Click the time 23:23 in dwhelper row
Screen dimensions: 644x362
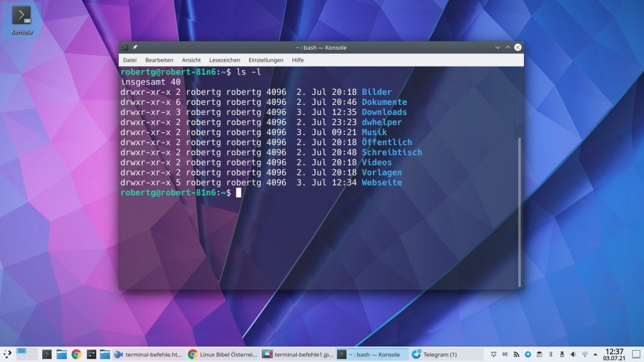click(344, 122)
